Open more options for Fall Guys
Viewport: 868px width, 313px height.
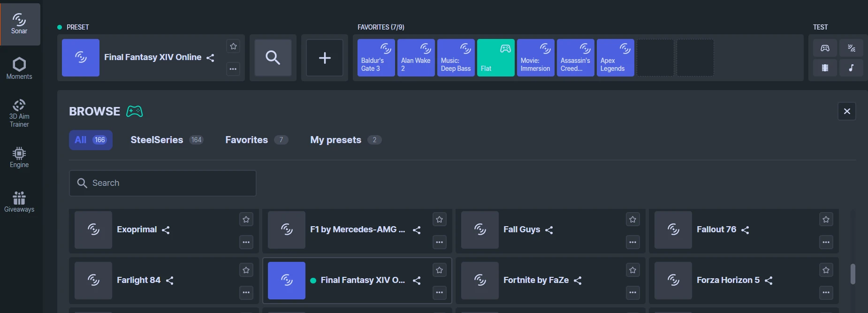tap(633, 242)
